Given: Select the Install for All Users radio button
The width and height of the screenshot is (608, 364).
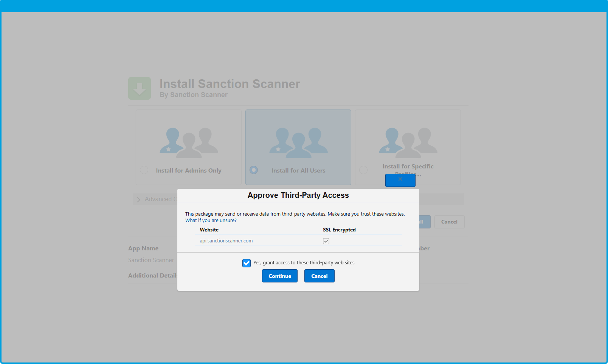Looking at the screenshot, I should tap(254, 170).
